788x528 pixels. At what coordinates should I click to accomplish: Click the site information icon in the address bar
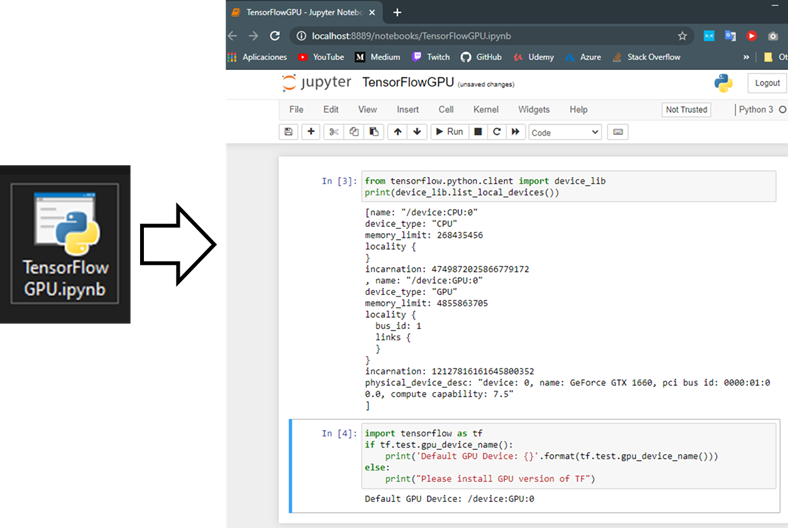301,36
